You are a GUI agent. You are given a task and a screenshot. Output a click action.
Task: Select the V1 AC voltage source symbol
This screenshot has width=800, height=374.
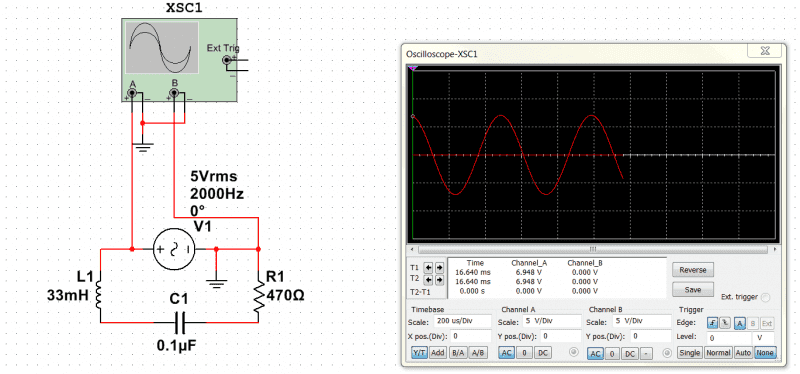tap(174, 249)
